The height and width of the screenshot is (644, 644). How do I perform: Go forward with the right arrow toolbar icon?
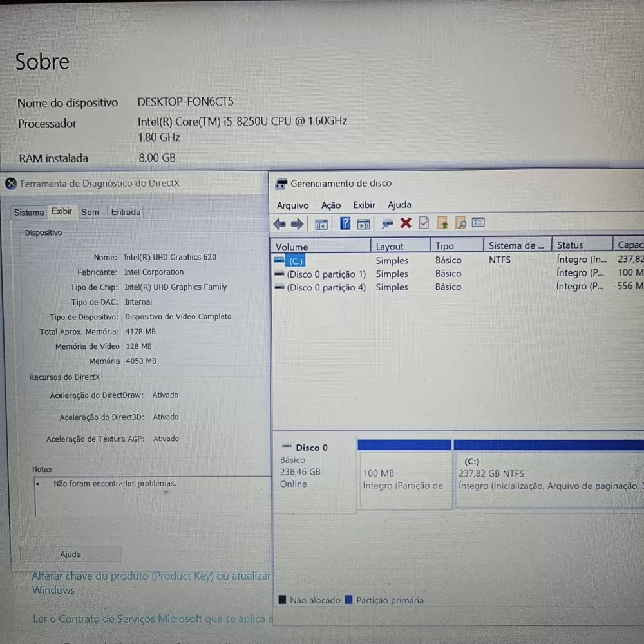pyautogui.click(x=297, y=224)
